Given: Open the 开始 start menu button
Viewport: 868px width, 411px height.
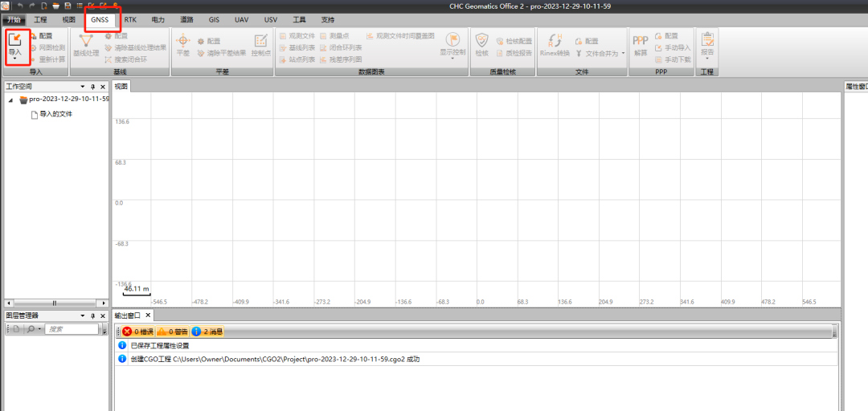Looking at the screenshot, I should (x=14, y=19).
